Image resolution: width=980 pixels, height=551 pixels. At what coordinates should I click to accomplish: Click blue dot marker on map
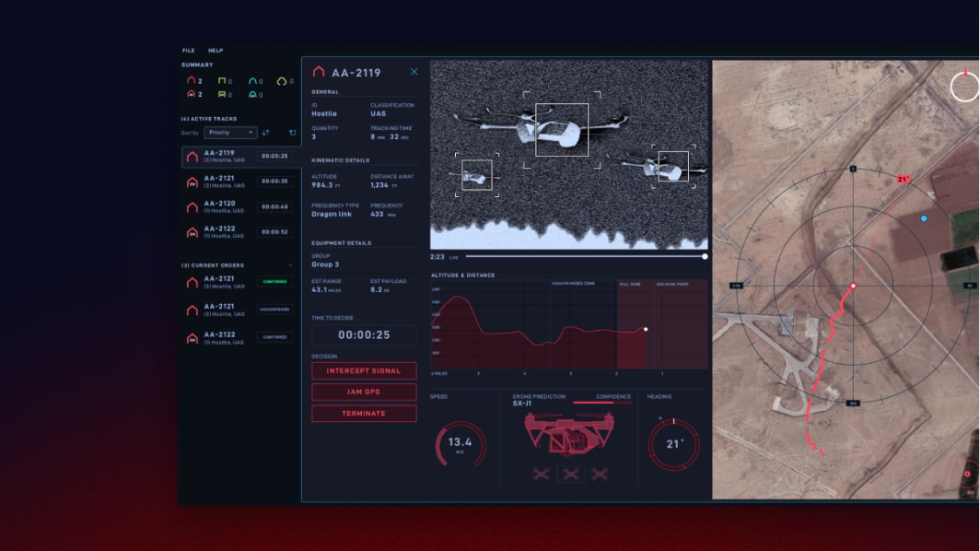click(x=924, y=218)
